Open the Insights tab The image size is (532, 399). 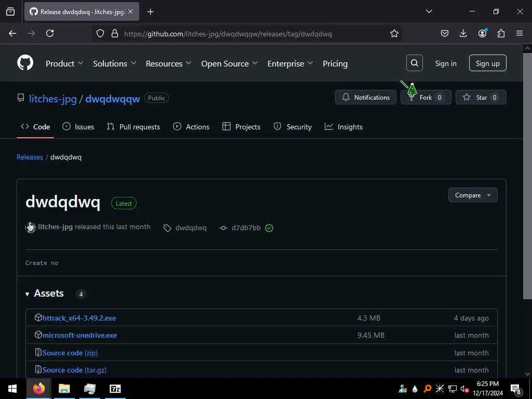(344, 127)
